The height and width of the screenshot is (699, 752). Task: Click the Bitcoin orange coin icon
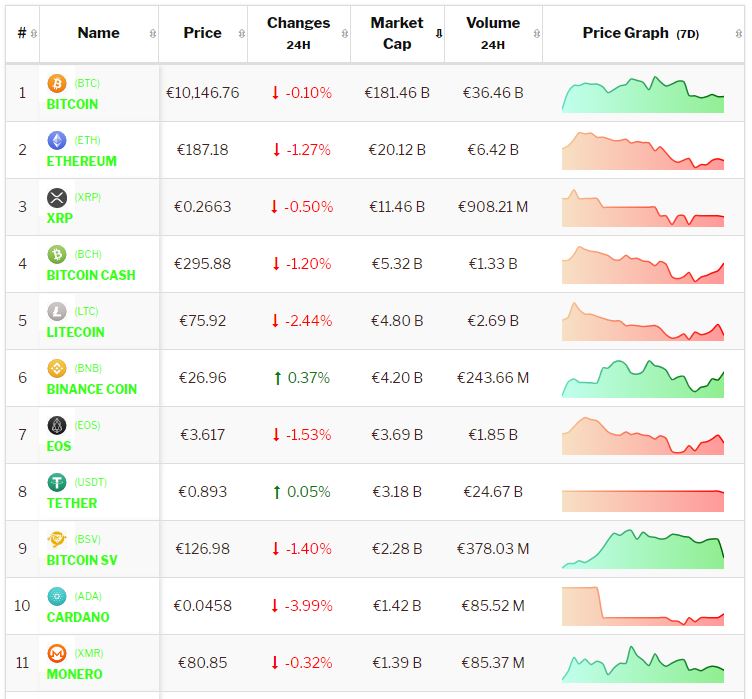pyautogui.click(x=57, y=84)
